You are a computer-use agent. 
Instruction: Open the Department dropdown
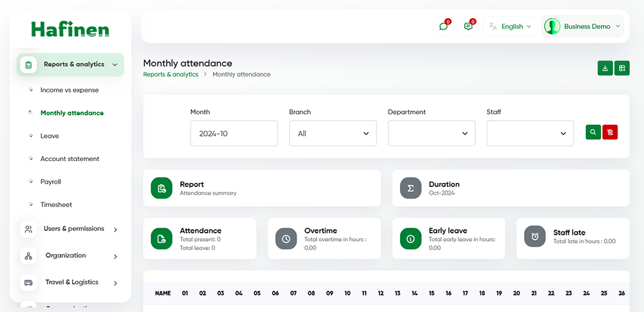431,133
